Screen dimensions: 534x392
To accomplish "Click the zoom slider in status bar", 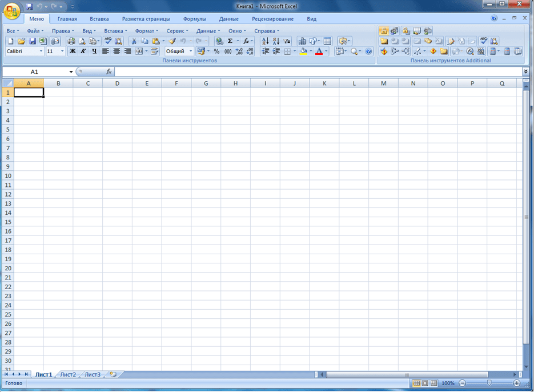I will point(489,383).
